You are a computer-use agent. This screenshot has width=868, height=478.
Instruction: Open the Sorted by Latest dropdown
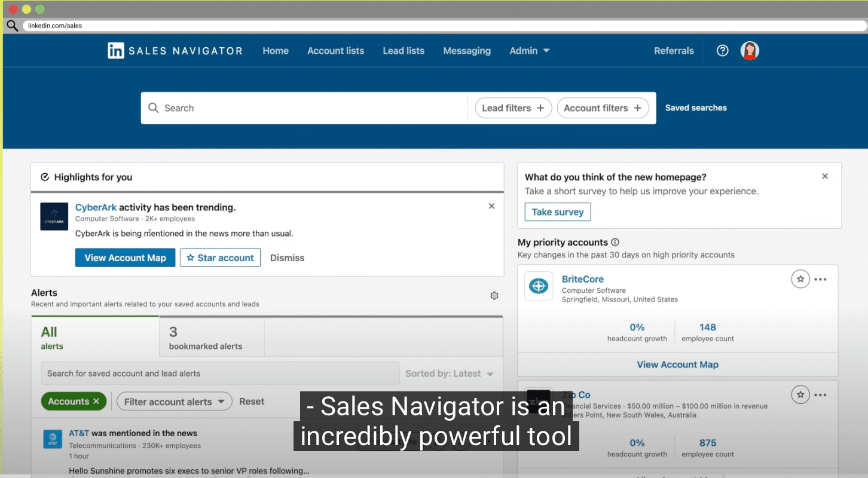coord(450,373)
